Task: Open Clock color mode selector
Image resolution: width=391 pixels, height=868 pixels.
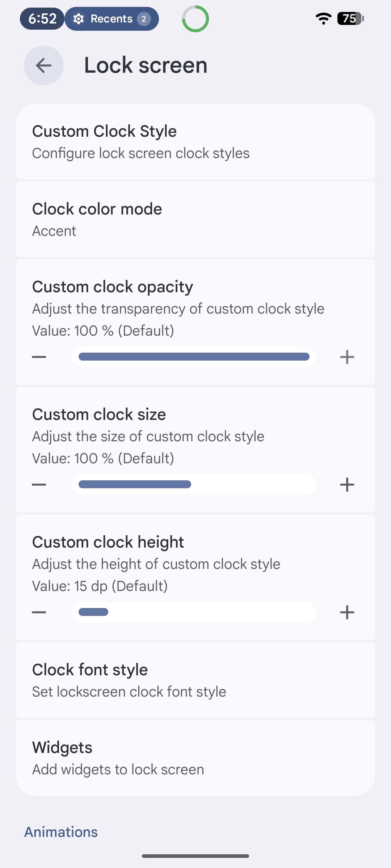Action: [195, 220]
